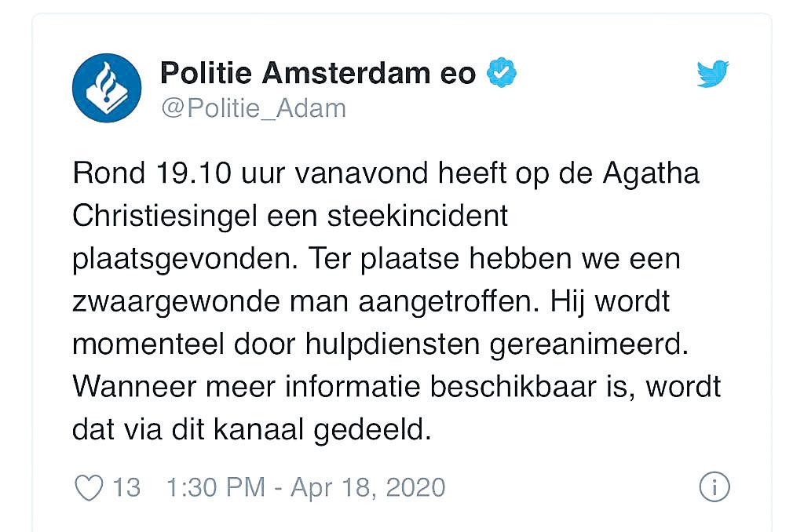The image size is (804, 532).
Task: Click the phrase zwaargewonde man aangetroffen
Action: tap(306, 302)
